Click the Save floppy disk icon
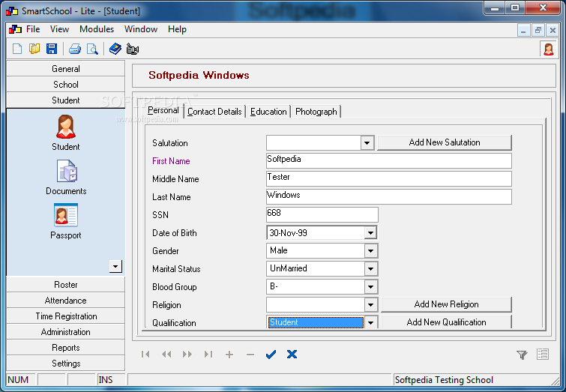Screen dimensions: 566x392 pos(52,49)
